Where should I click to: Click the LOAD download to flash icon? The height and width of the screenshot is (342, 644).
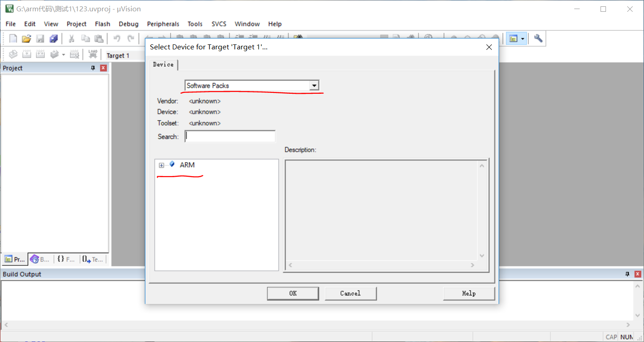(93, 54)
